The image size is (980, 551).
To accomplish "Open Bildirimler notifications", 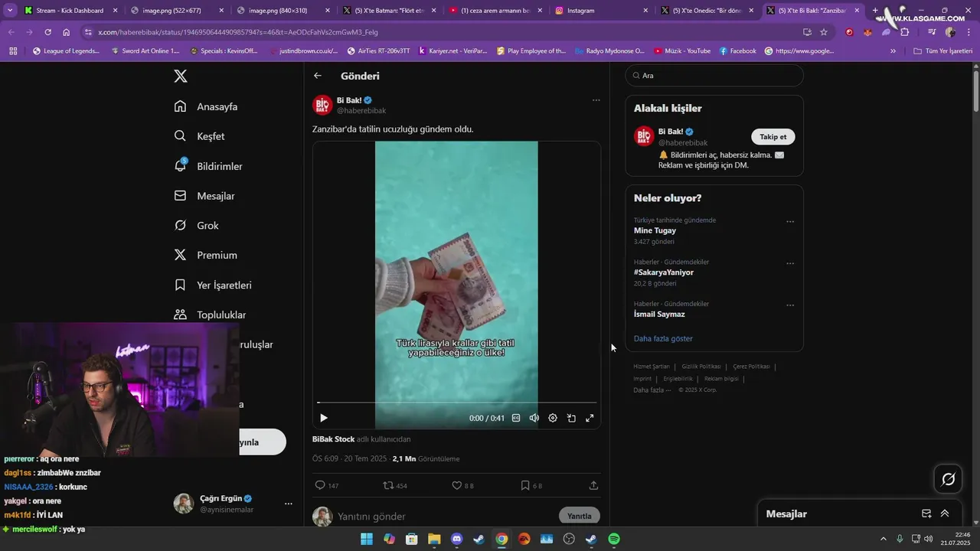I will click(208, 166).
